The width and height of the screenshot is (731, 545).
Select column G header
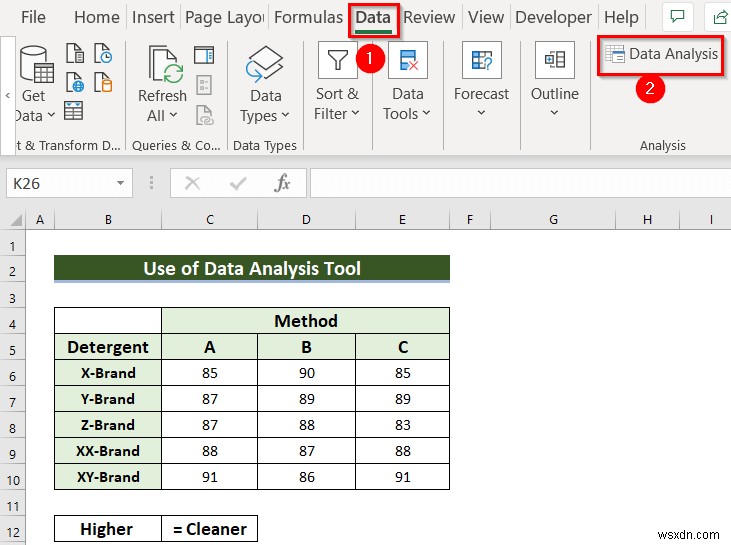pos(553,219)
